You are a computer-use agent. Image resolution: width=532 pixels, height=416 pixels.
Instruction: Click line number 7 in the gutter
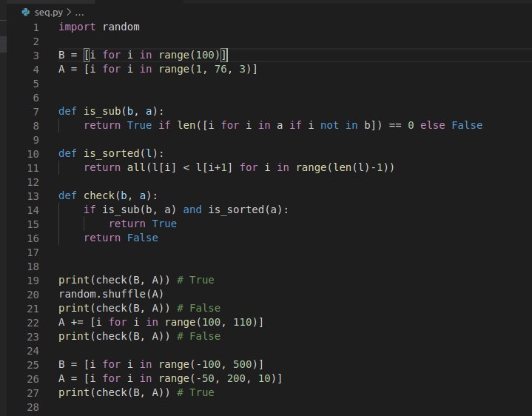(x=36, y=112)
